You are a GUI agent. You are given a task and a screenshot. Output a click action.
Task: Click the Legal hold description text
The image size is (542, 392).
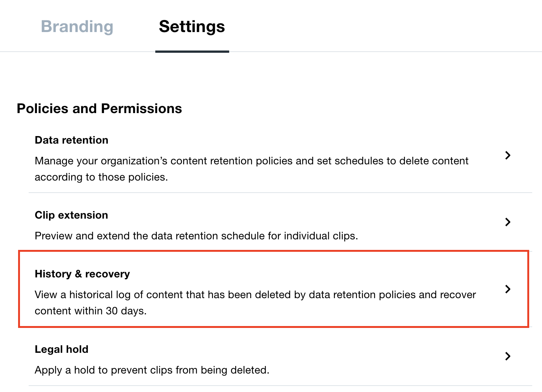pos(152,370)
